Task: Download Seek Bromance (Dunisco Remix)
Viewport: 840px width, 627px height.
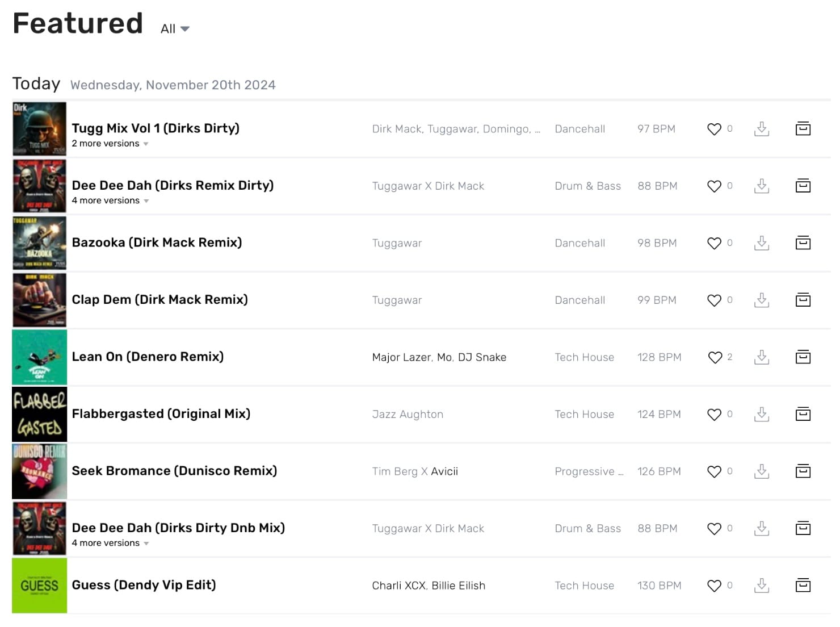Action: 761,471
